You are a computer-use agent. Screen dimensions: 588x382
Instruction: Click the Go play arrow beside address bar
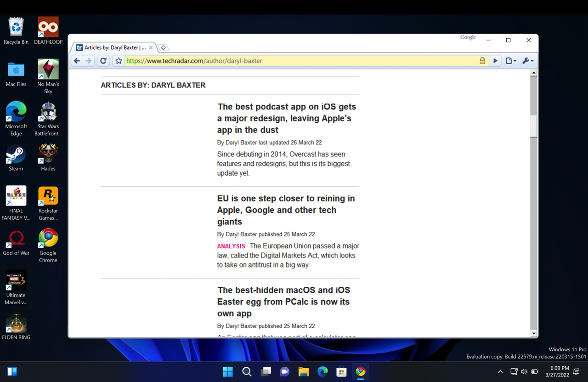click(x=495, y=61)
